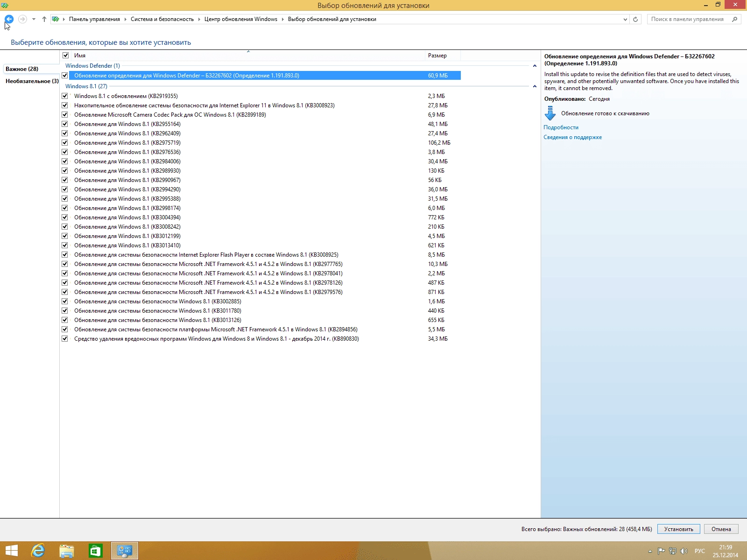Screen dimensions: 747x560
Task: Uncheck Internet Explorer 11 update KB3008923
Action: [65, 105]
